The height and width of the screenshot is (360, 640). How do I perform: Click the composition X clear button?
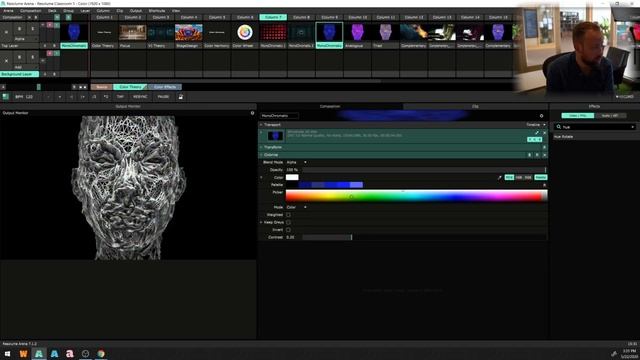tap(29, 18)
